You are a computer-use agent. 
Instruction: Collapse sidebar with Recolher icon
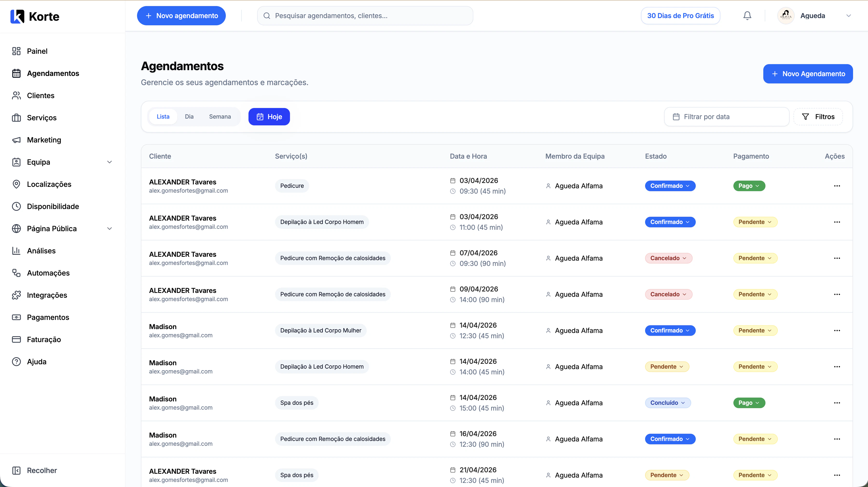click(x=16, y=471)
